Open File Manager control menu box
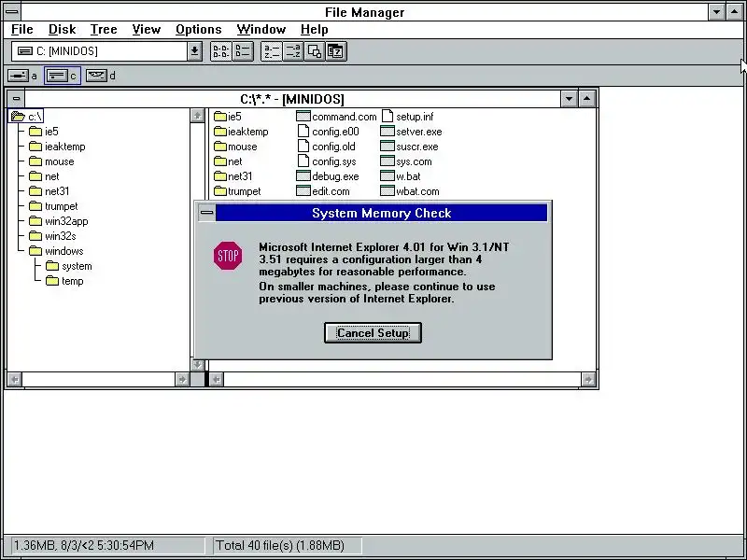The image size is (747, 560). (x=11, y=11)
